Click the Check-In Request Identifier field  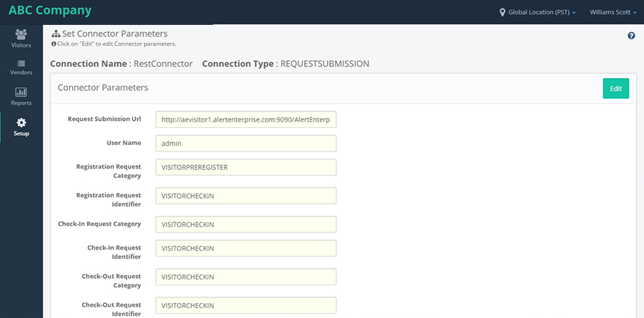point(246,248)
